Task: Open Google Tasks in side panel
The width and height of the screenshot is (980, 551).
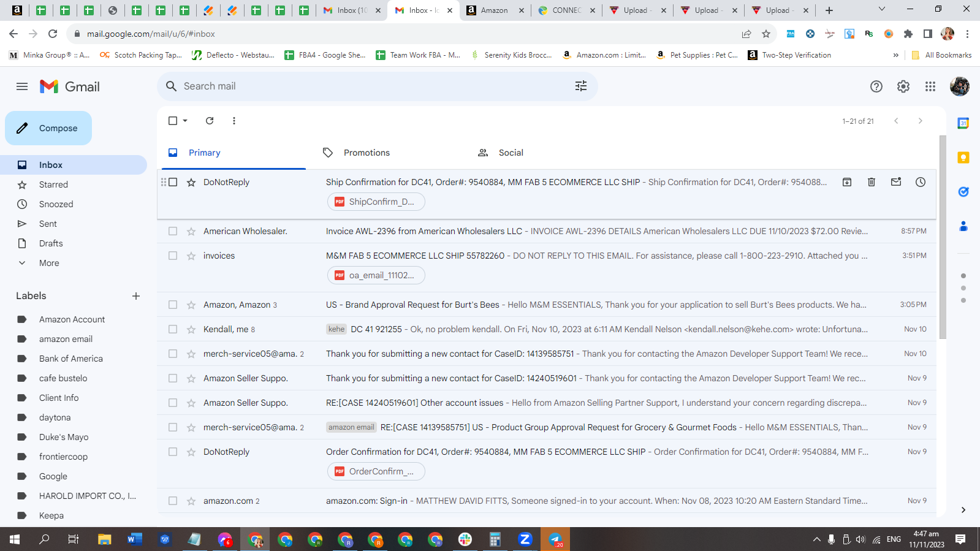Action: pyautogui.click(x=963, y=192)
